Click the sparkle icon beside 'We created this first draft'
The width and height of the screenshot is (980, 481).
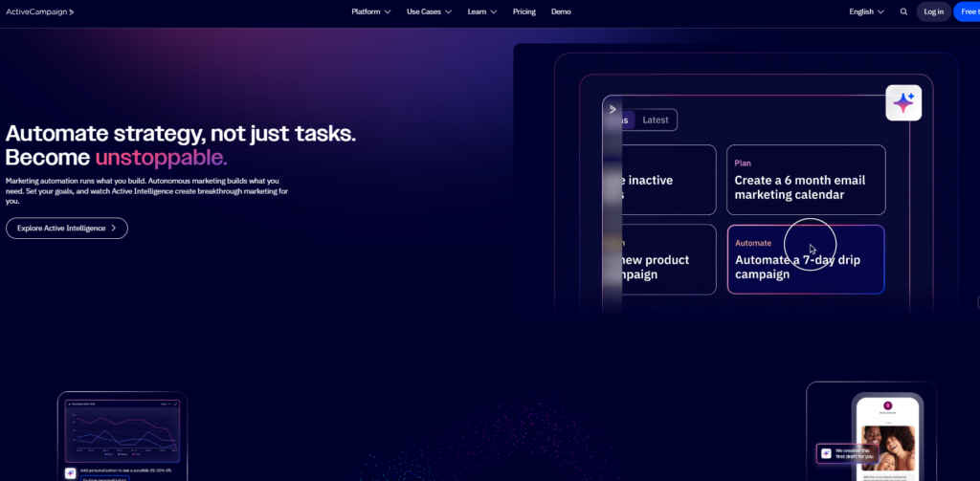click(x=824, y=452)
